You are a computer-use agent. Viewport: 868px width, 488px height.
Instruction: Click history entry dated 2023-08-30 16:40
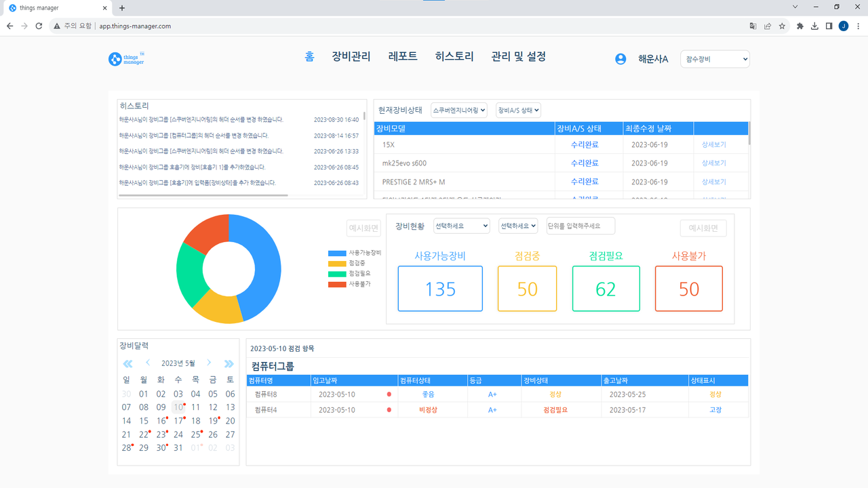(239, 119)
